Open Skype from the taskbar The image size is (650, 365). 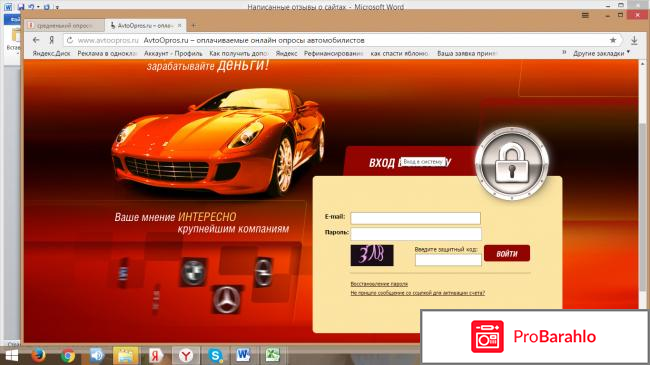tap(215, 355)
